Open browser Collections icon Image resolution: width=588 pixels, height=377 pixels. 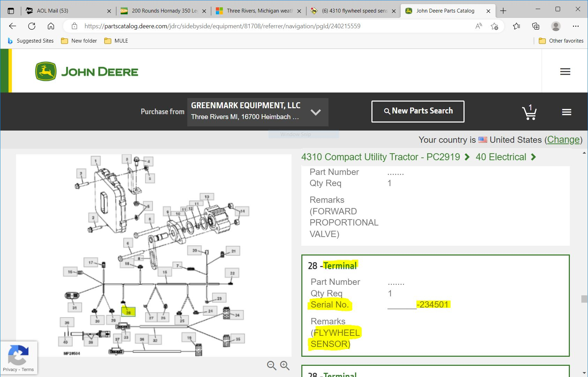(x=536, y=26)
